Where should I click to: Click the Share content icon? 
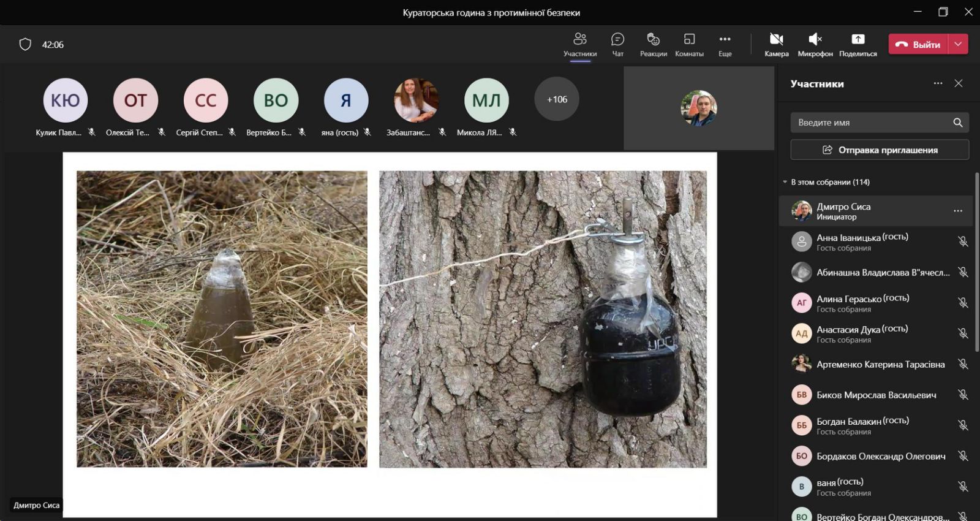[x=858, y=44]
